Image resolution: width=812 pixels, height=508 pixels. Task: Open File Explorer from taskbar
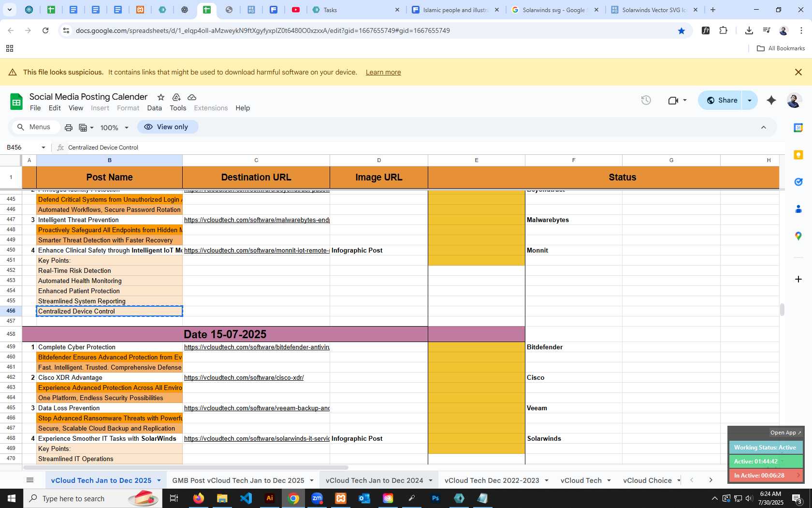tap(222, 498)
